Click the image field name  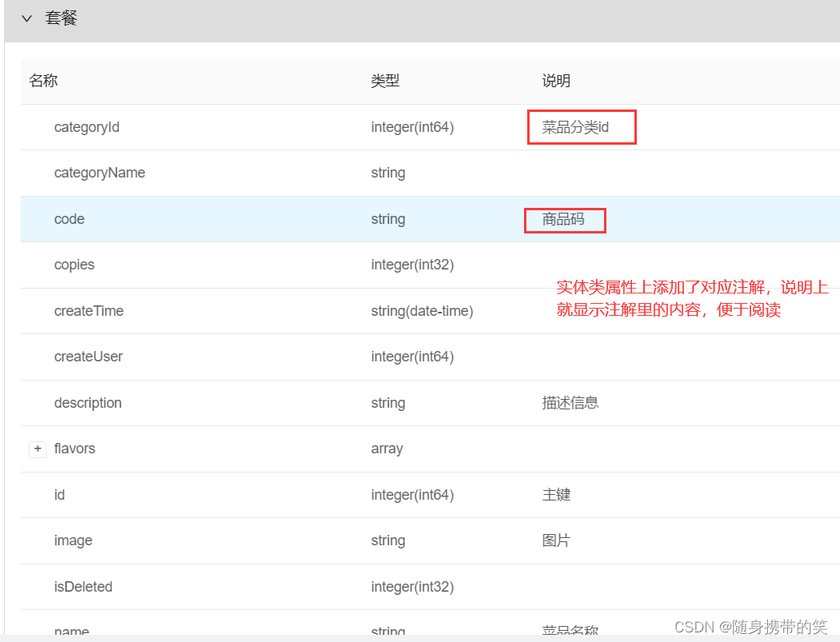(x=74, y=540)
